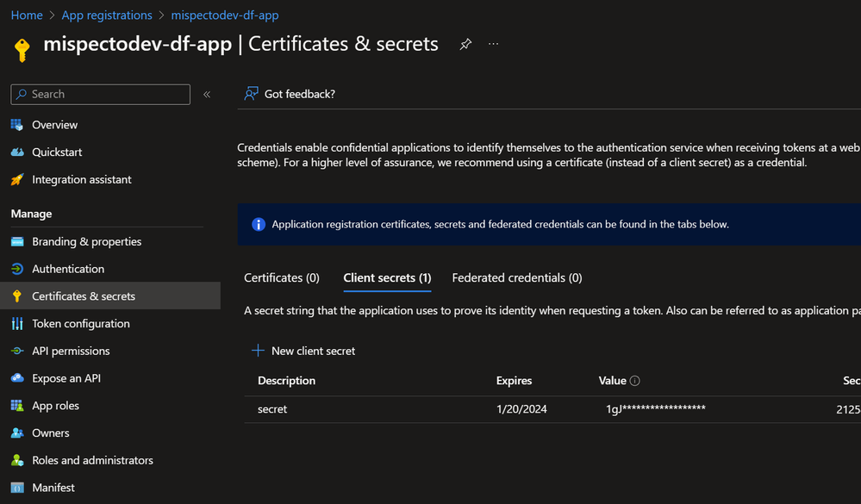This screenshot has height=504, width=861.
Task: Click the Got feedback icon
Action: [251, 94]
